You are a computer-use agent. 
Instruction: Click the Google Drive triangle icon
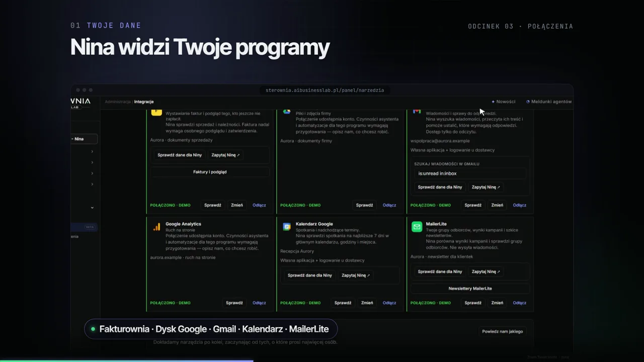286,111
